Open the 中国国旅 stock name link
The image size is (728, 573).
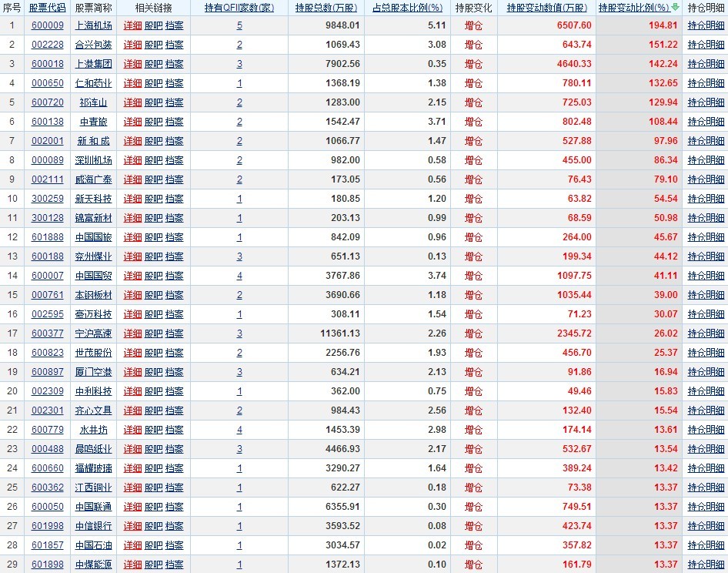tap(93, 237)
